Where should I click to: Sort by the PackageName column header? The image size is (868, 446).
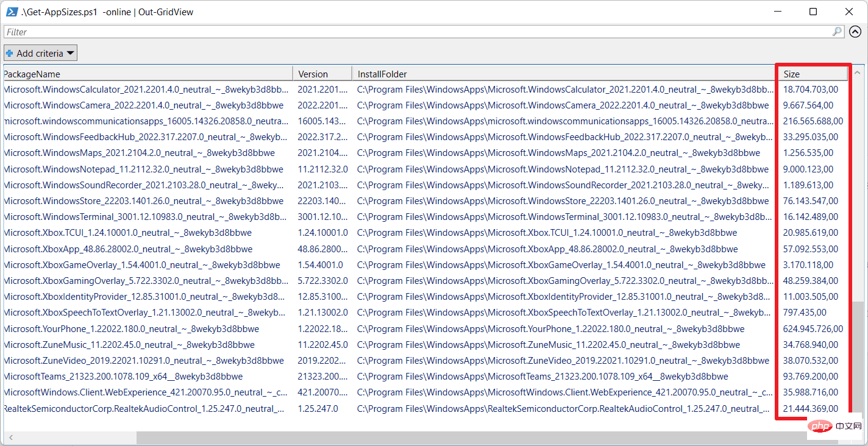pos(148,74)
